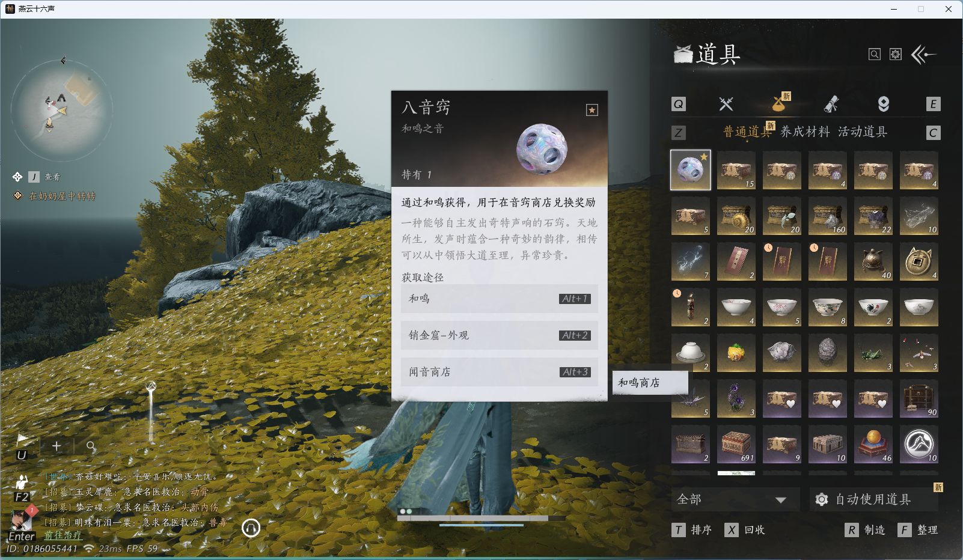The width and height of the screenshot is (963, 560).
Task: Select the 在奶奶屋中转转 quest tracker
Action: [62, 196]
